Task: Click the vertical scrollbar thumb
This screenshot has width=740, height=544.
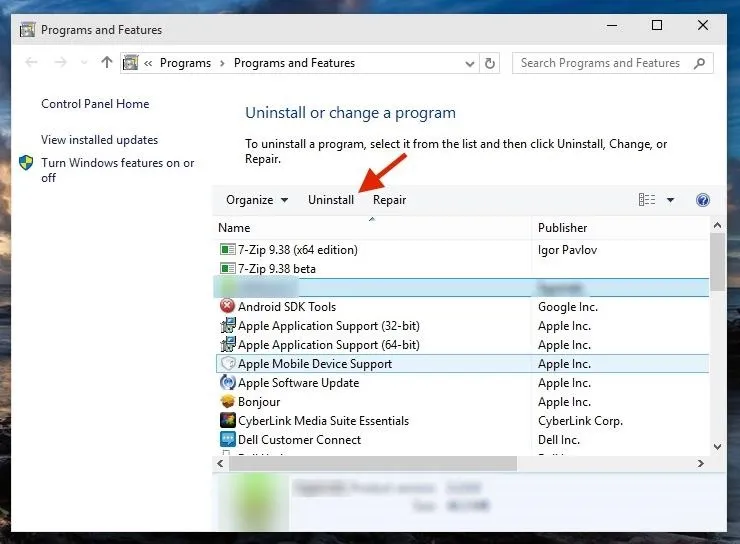Action: point(717,262)
